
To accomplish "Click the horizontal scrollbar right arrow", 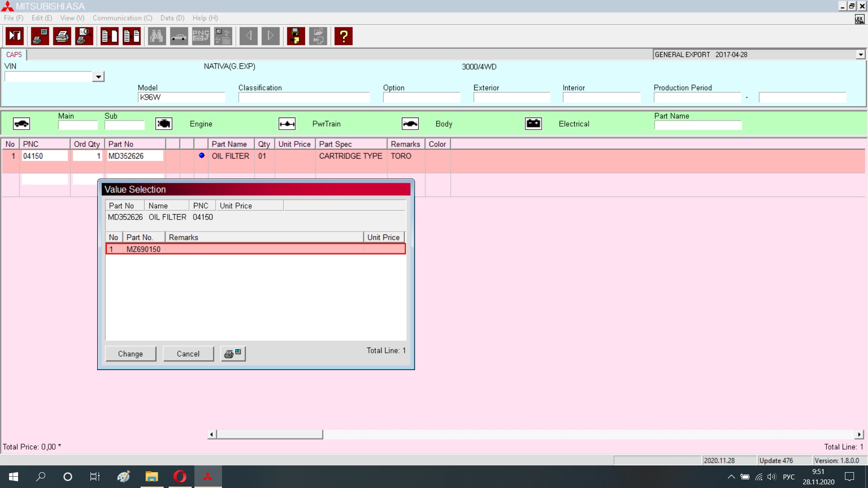I will click(x=859, y=435).
